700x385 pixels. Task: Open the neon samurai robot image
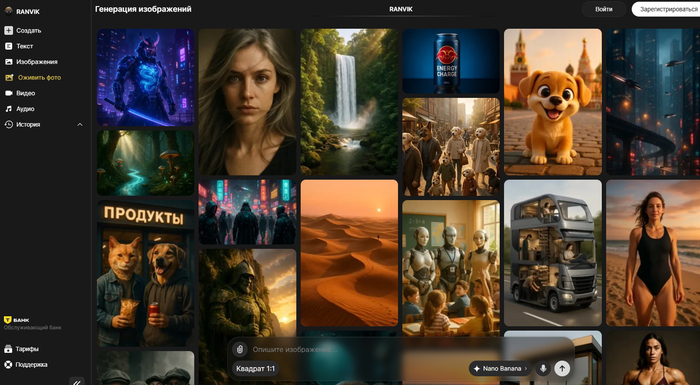point(146,77)
